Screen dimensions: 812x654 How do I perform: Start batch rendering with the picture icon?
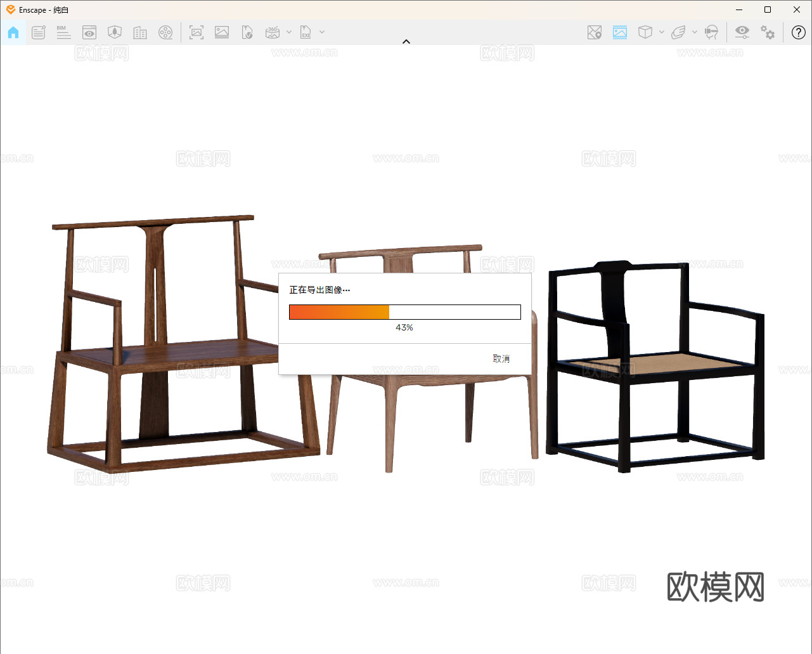point(222,32)
